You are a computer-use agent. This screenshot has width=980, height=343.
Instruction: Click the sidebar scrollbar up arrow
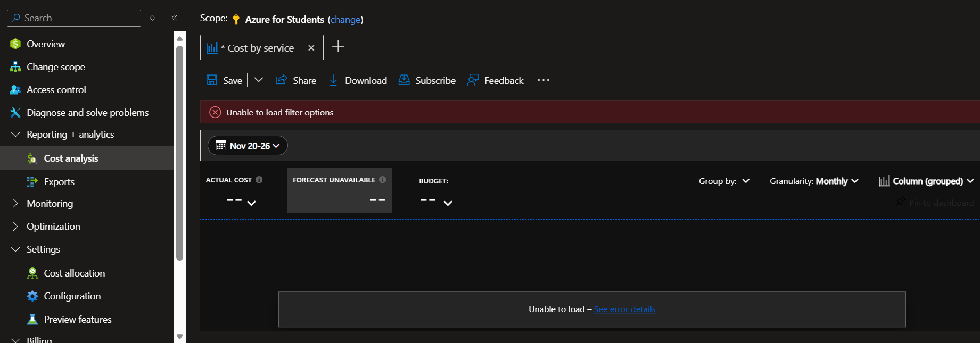pos(180,38)
